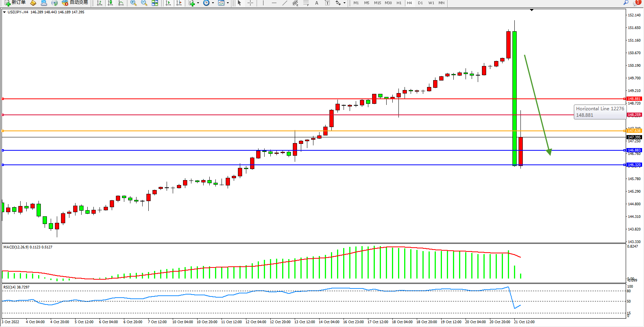644x327 pixels.
Task: Switch to the D1 timeframe
Action: 420,3
